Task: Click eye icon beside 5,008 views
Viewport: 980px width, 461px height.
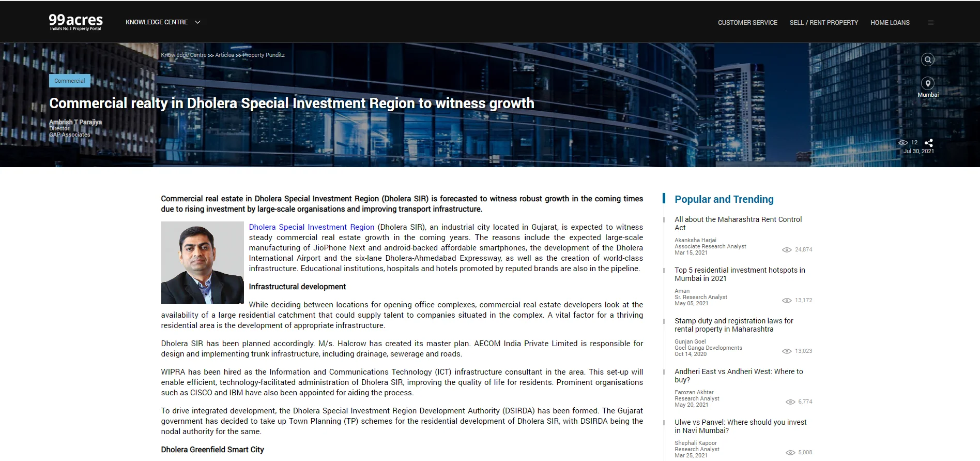Action: point(790,453)
